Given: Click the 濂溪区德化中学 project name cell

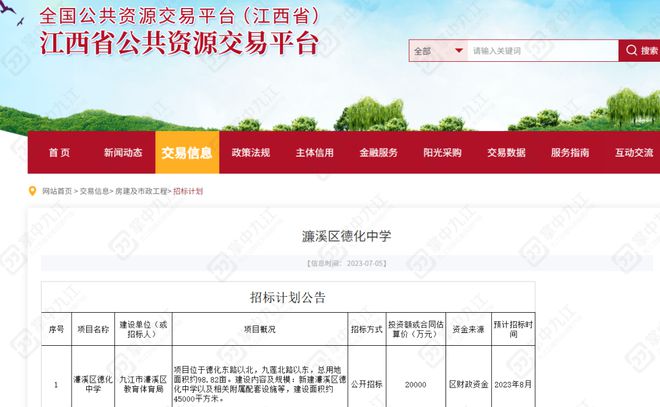Looking at the screenshot, I should [x=93, y=384].
